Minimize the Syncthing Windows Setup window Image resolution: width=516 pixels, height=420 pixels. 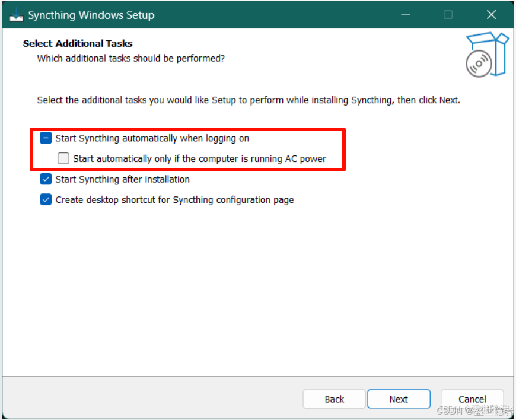click(x=406, y=14)
